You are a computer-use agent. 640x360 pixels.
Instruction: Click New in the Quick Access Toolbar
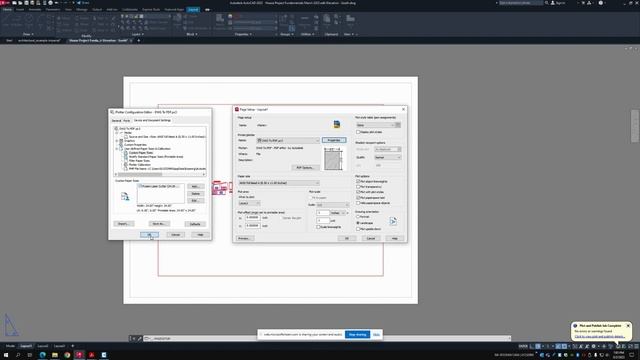coord(14,3)
